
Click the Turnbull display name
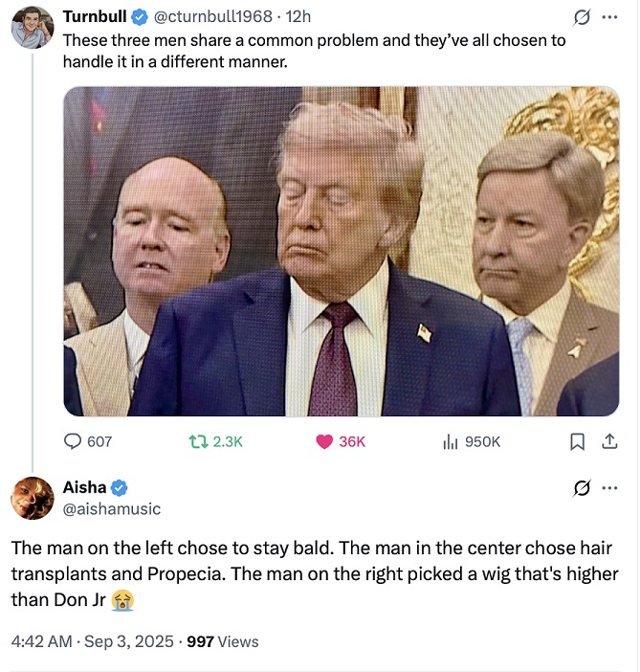95,16
